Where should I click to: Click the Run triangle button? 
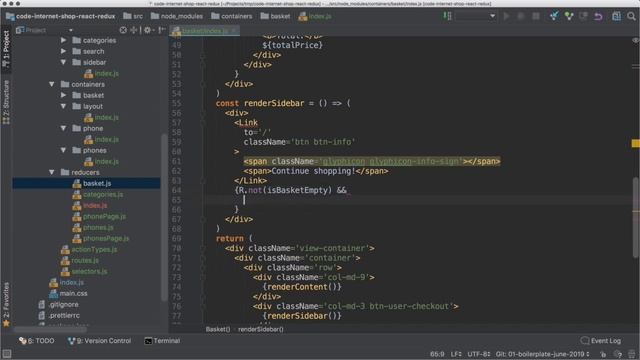(507, 16)
